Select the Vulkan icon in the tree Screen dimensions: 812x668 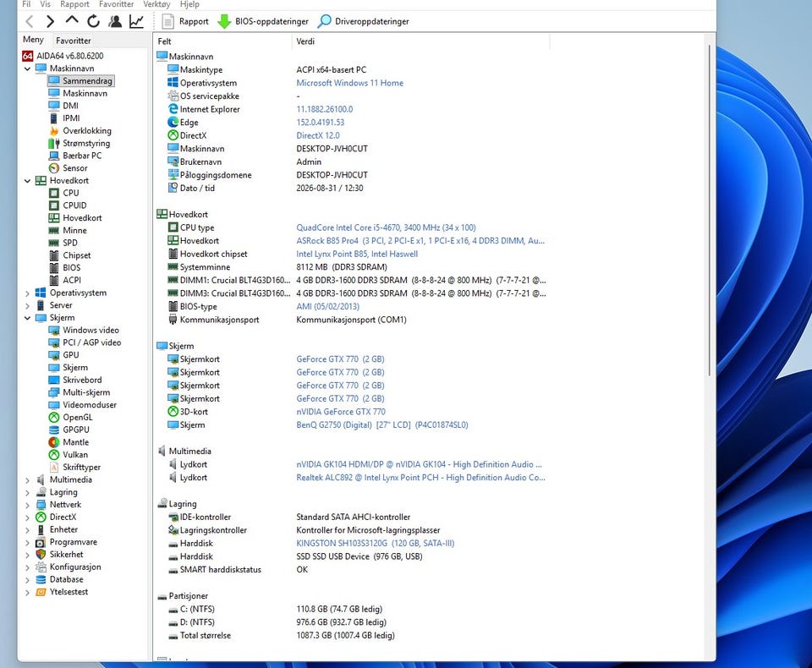click(54, 455)
